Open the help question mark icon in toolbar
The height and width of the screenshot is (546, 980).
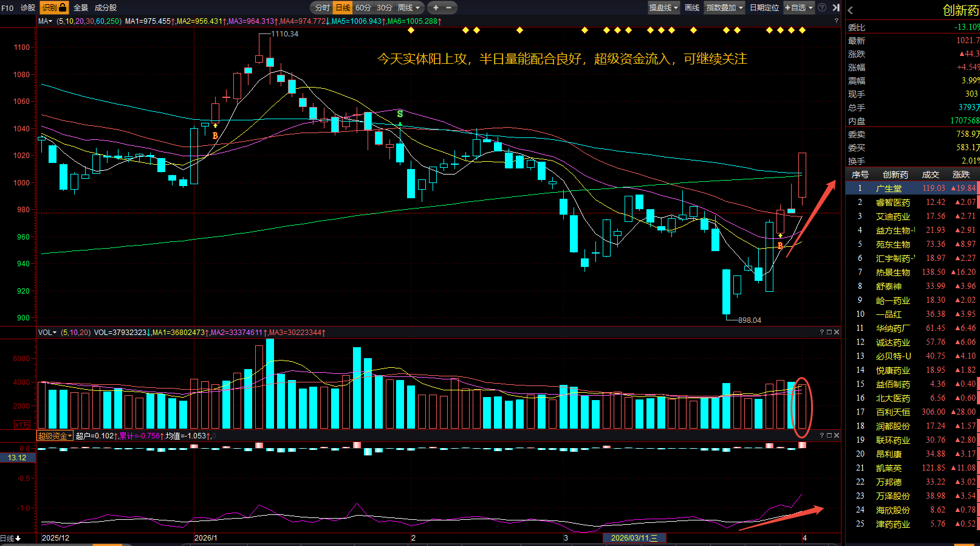click(x=822, y=7)
